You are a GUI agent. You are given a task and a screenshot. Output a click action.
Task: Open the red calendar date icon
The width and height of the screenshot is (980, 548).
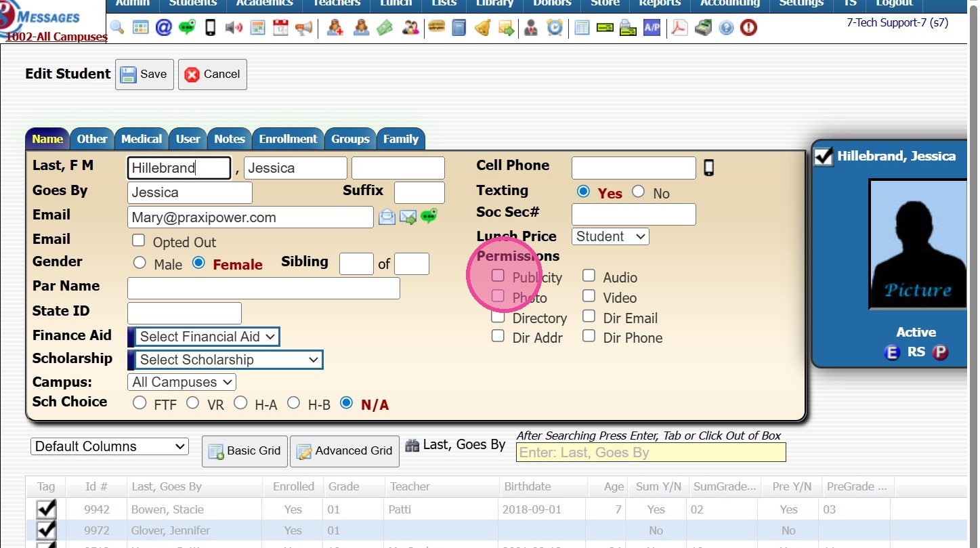point(280,27)
